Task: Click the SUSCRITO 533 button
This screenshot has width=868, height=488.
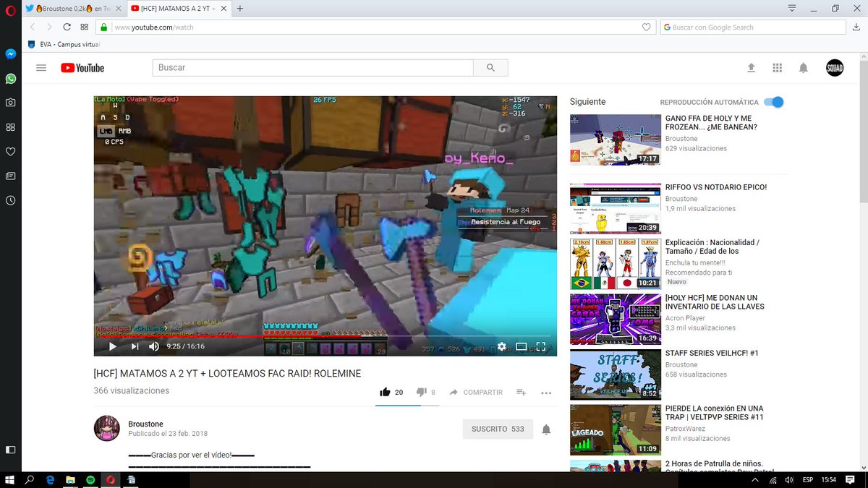Action: 498,429
